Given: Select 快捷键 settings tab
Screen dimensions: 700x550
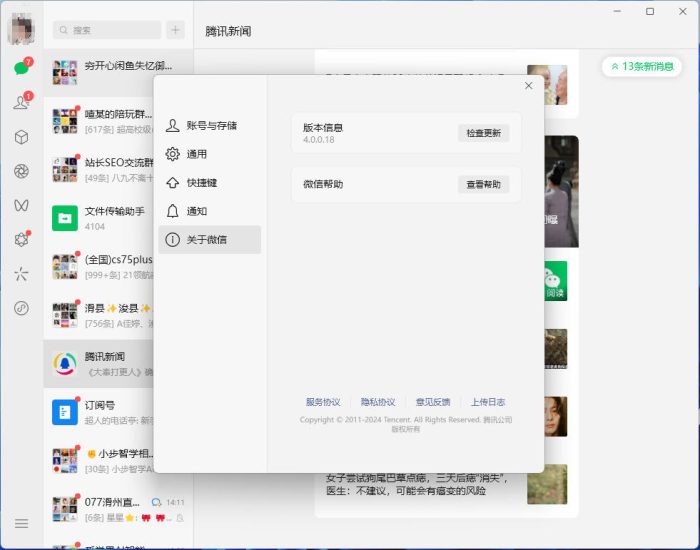Looking at the screenshot, I should click(x=210, y=183).
